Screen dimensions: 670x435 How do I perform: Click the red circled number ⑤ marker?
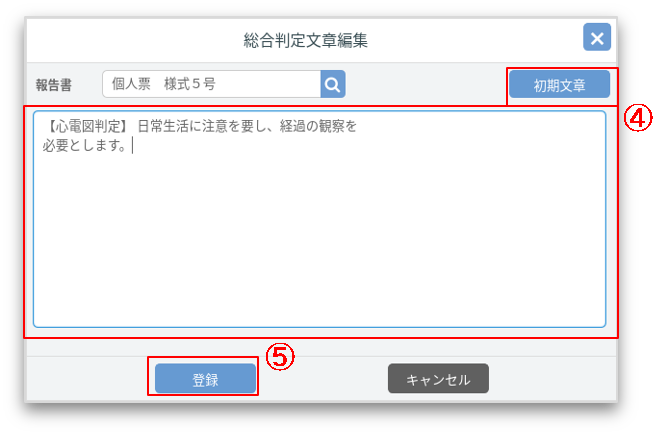(280, 357)
